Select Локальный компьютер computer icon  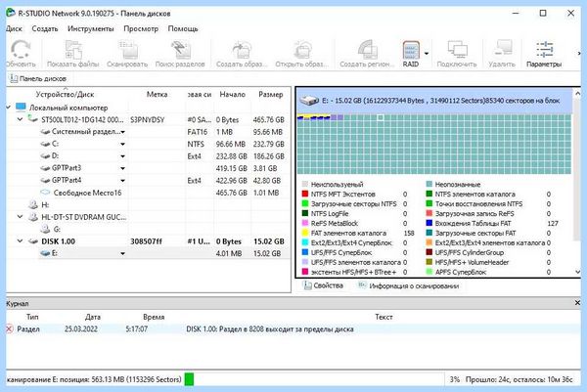pos(21,108)
